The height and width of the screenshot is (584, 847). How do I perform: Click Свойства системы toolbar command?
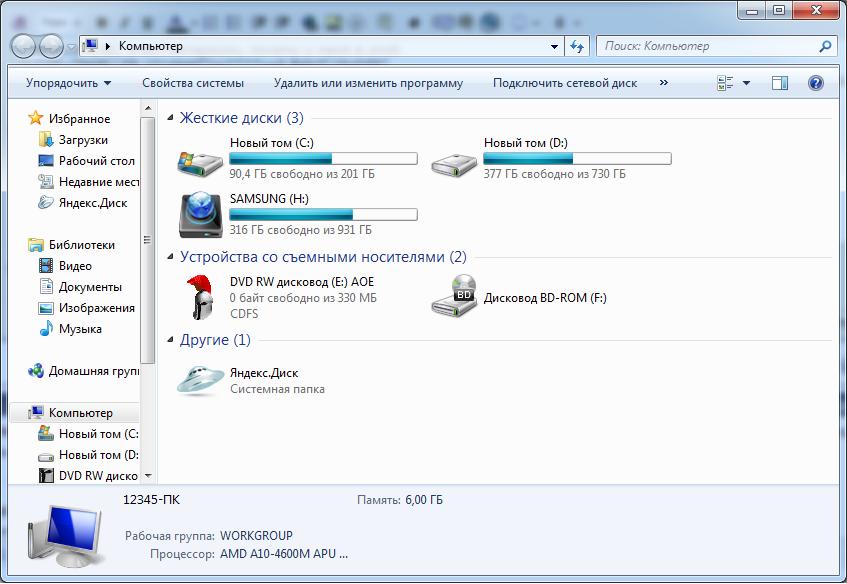(x=193, y=83)
